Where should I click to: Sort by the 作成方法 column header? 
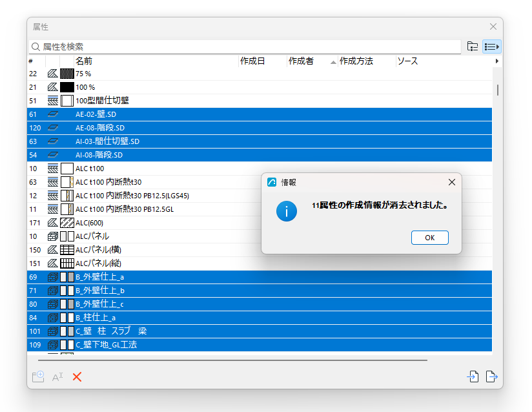point(367,61)
